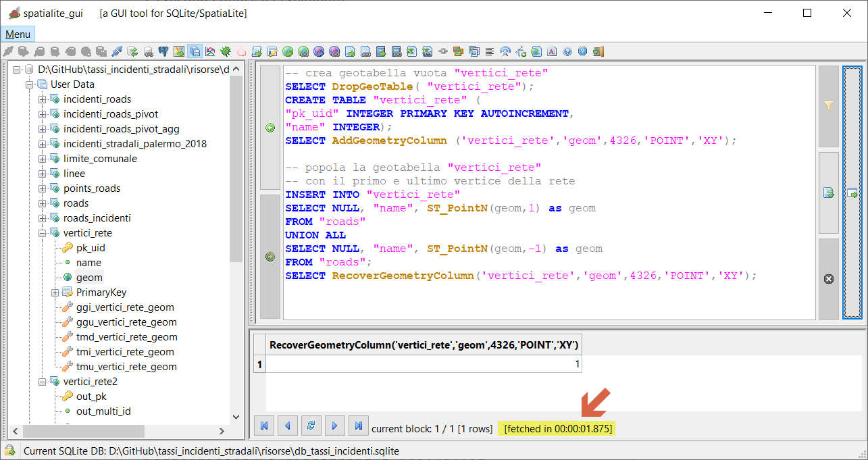Click the red letter A toolbar icon
Screen dimensions: 868x460
[x=552, y=51]
